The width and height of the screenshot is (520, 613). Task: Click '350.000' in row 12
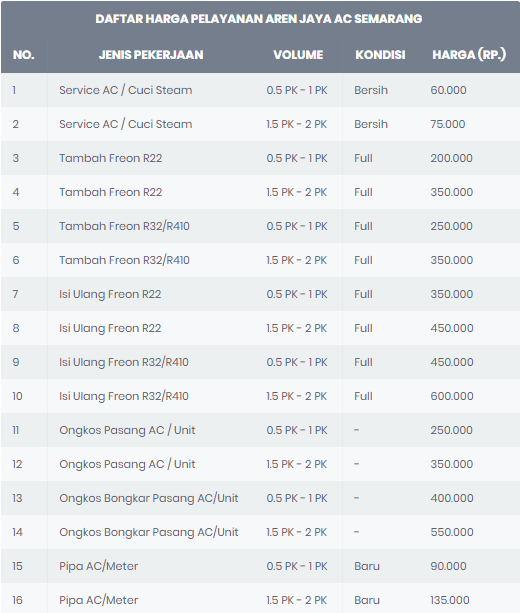pos(452,464)
